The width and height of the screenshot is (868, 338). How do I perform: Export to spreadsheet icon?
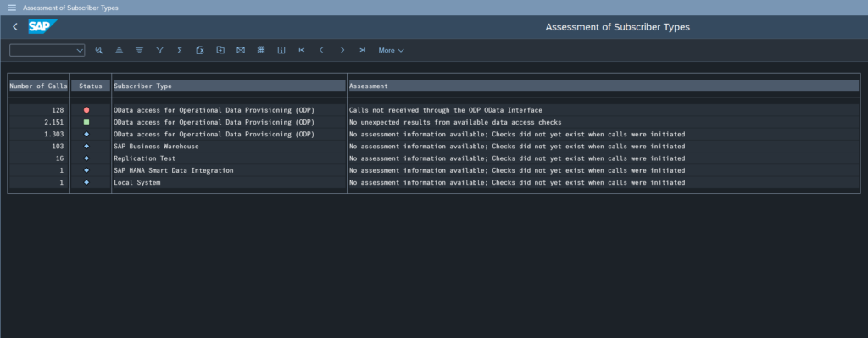click(x=200, y=50)
